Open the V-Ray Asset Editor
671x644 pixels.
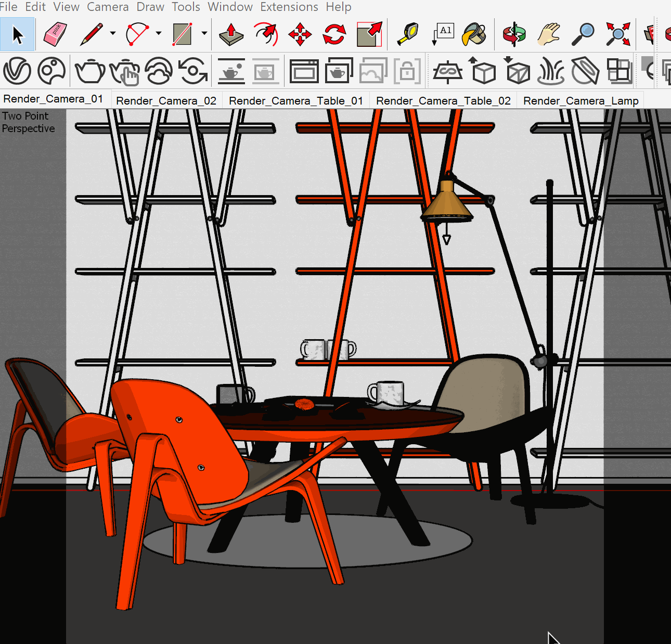coord(17,71)
